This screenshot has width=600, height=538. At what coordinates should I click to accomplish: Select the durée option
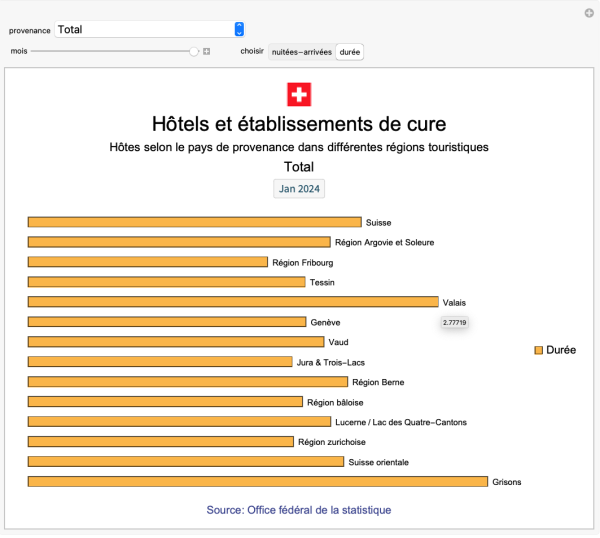pos(350,51)
